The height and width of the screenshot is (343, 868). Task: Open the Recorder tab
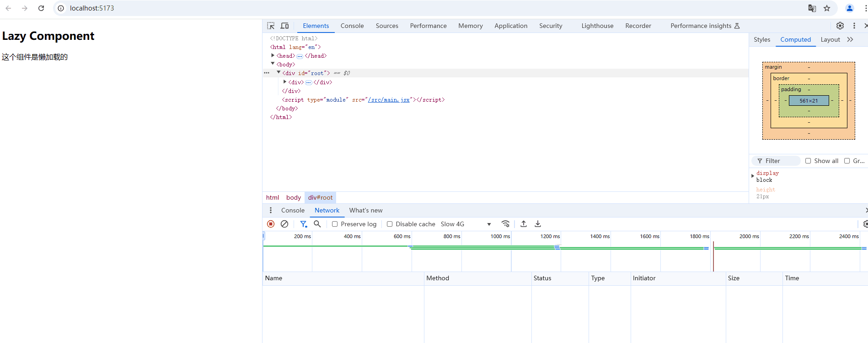point(638,26)
